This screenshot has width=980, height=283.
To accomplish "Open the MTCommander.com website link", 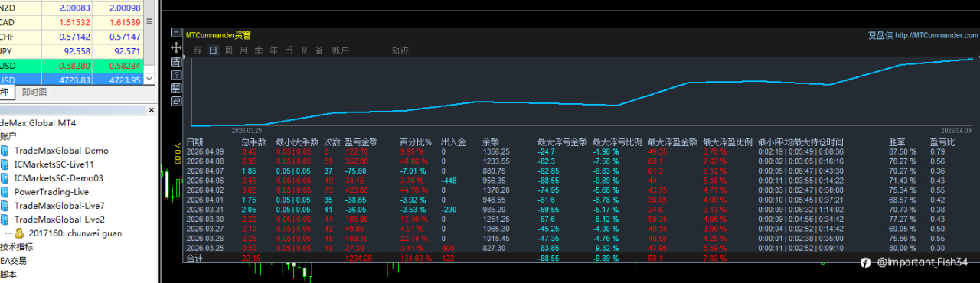I will click(x=936, y=35).
